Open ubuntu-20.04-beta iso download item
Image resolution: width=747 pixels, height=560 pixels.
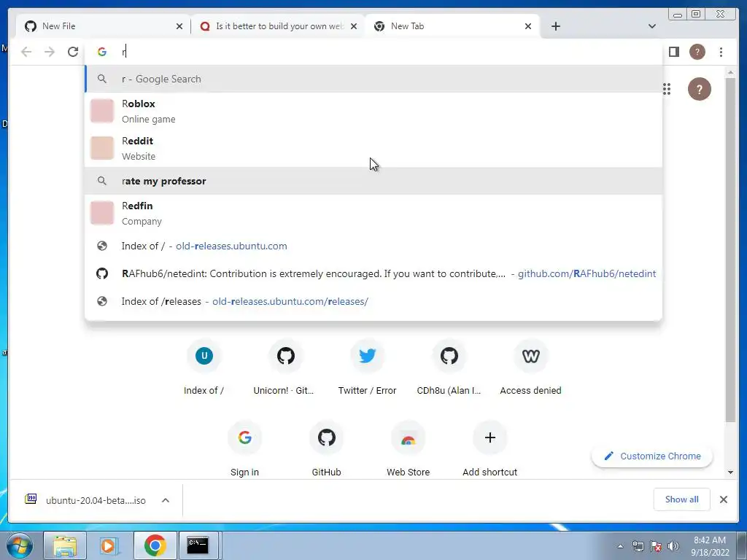[x=86, y=500]
